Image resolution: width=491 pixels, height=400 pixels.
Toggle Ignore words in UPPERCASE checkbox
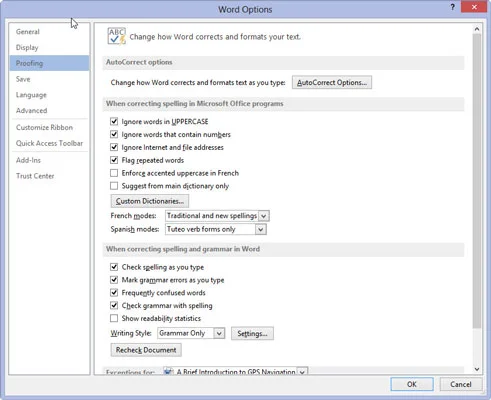114,121
